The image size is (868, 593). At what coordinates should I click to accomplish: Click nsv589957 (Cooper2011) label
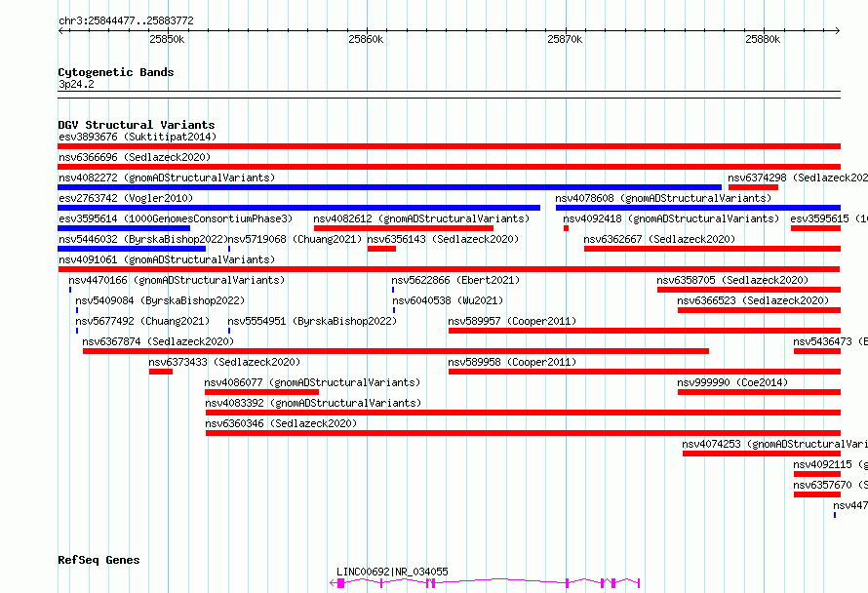click(x=512, y=321)
